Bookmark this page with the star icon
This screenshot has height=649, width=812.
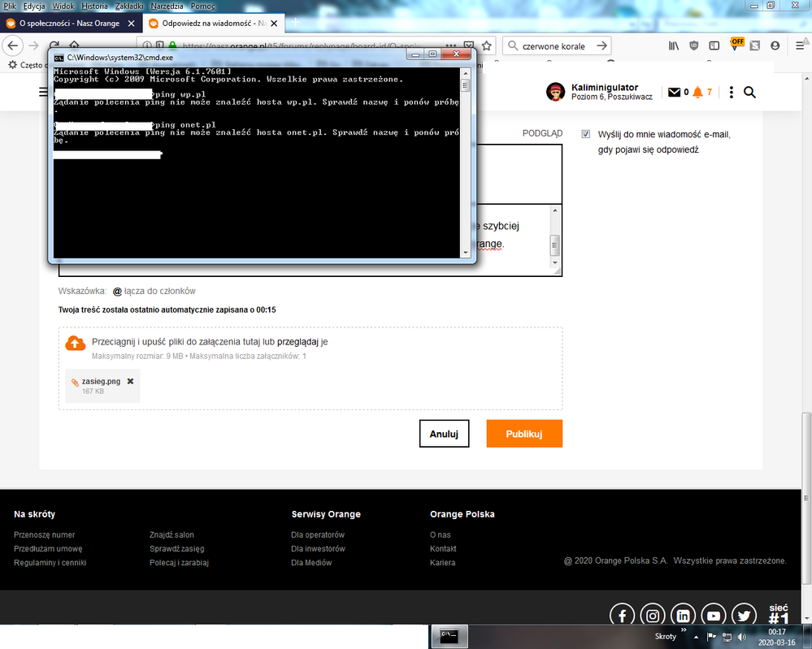486,45
